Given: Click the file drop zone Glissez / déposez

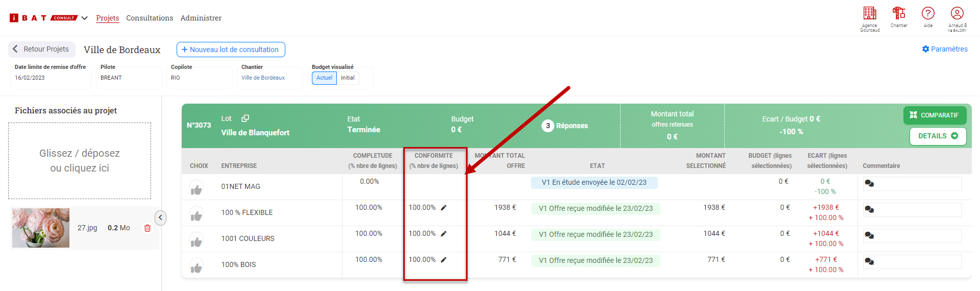Looking at the screenshot, I should coord(80,161).
